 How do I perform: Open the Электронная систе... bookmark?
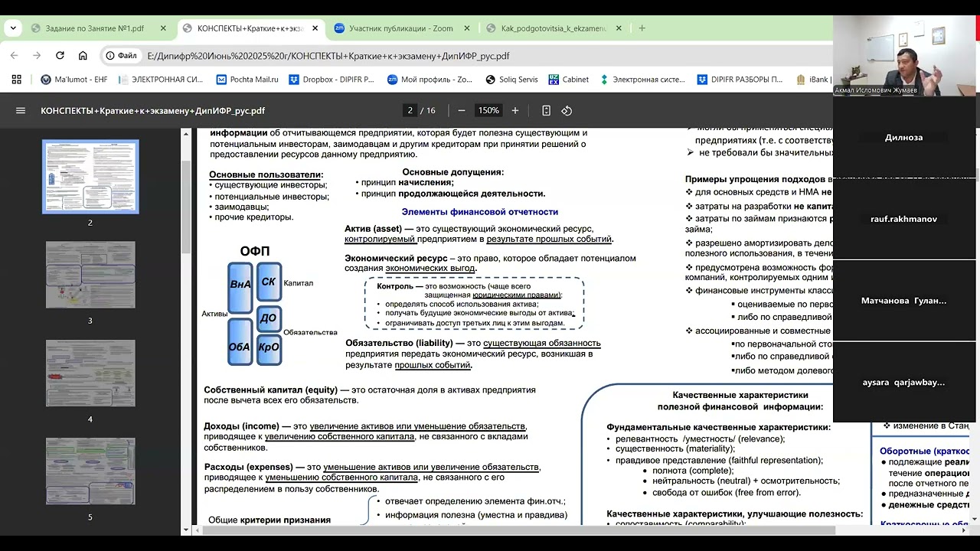point(642,79)
